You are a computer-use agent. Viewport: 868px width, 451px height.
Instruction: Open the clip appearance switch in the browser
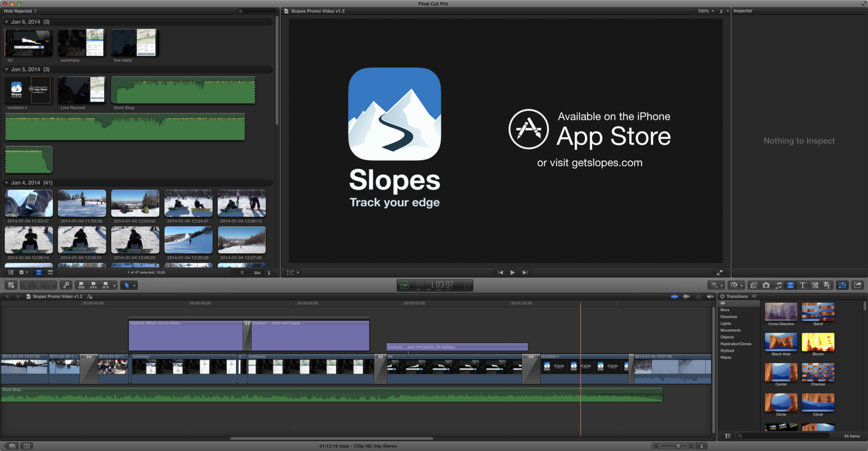(x=269, y=272)
